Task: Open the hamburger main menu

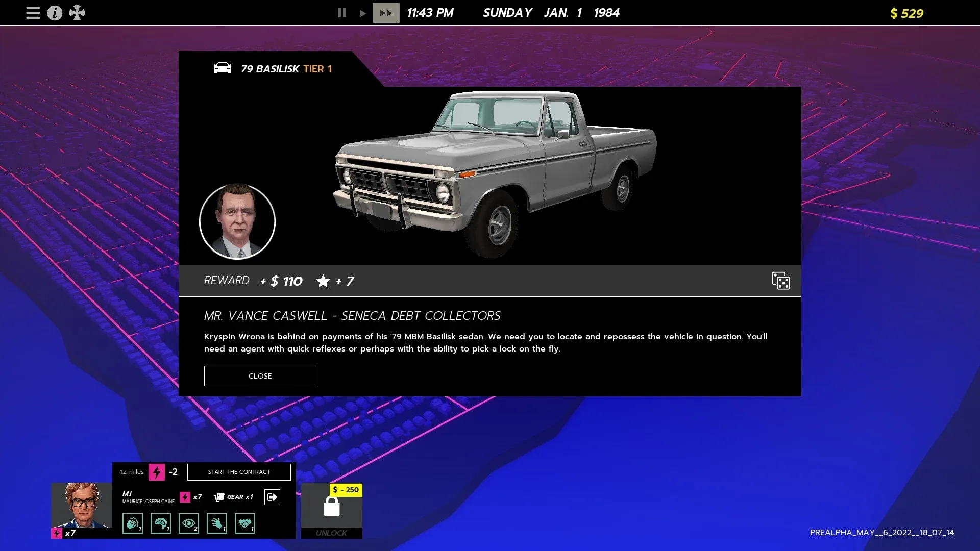Action: [33, 13]
